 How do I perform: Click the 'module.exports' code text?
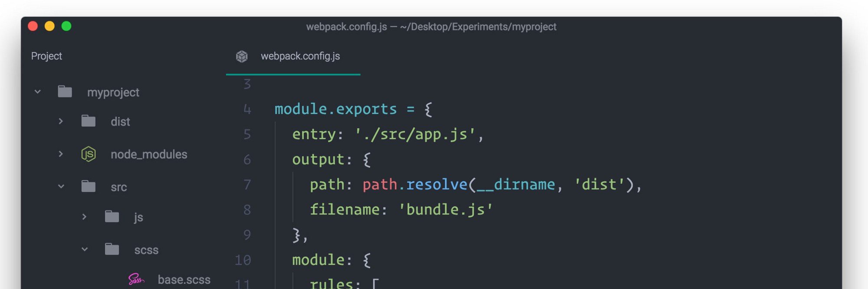coord(335,109)
